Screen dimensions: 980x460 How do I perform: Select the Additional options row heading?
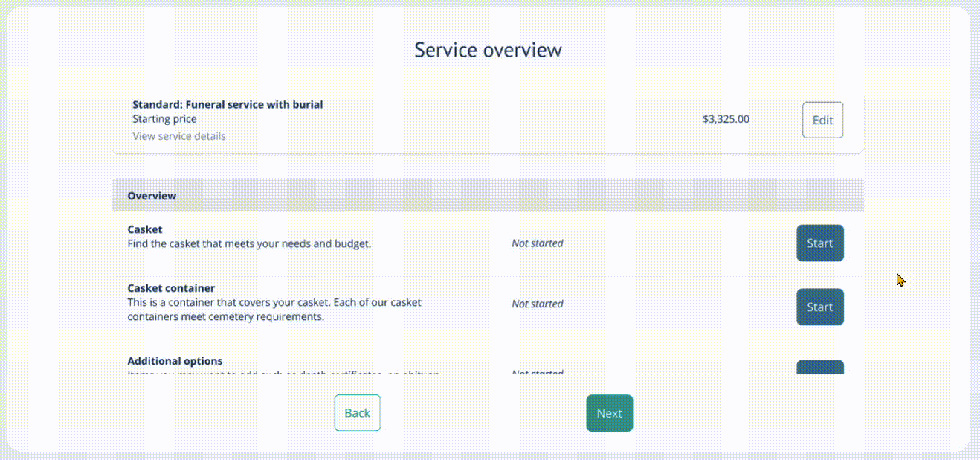[x=175, y=361]
